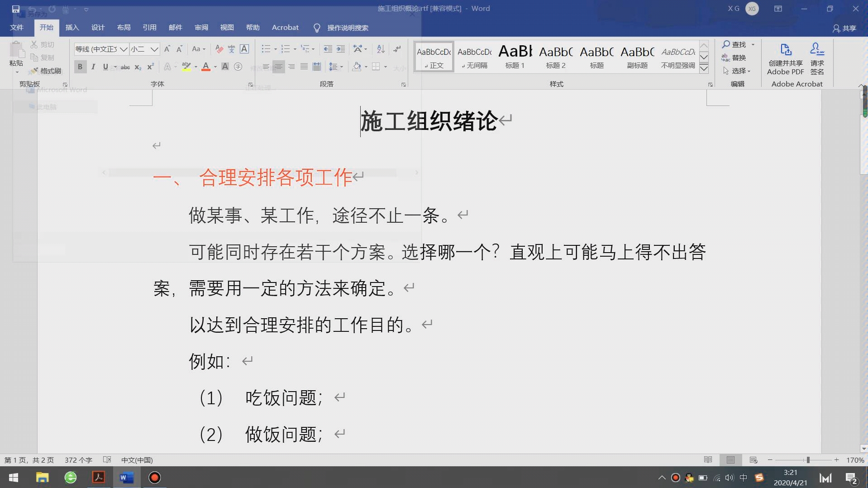The image size is (868, 488).
Task: Click the Save icon in quick access toolbar
Action: tap(16, 9)
